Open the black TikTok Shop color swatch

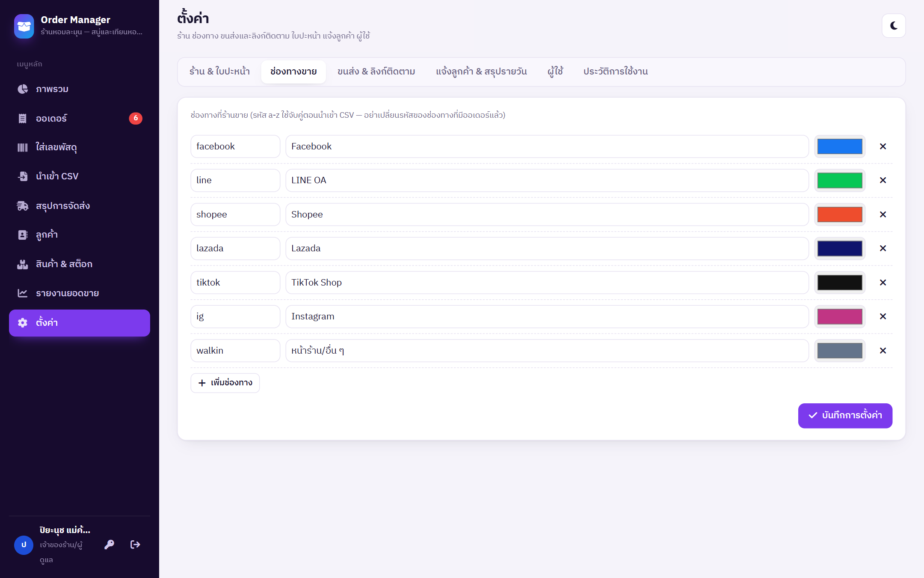(x=840, y=283)
